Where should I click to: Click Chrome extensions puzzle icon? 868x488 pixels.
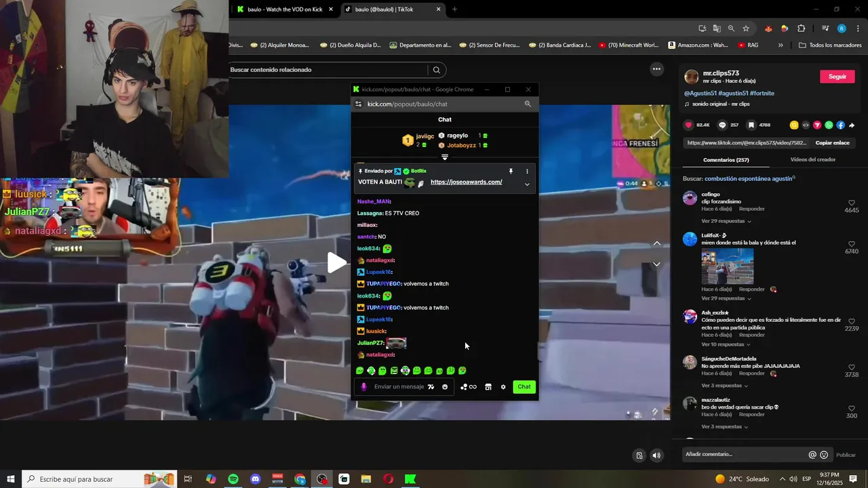(x=801, y=28)
